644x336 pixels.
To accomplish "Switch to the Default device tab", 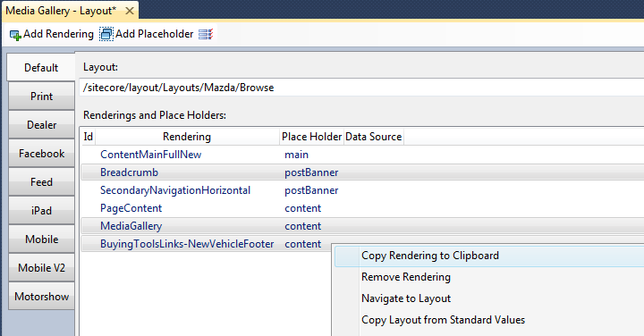I will pos(41,67).
